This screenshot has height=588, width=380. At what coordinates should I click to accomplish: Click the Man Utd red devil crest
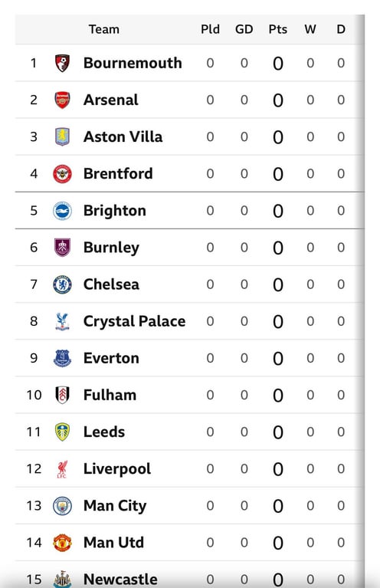(x=62, y=543)
